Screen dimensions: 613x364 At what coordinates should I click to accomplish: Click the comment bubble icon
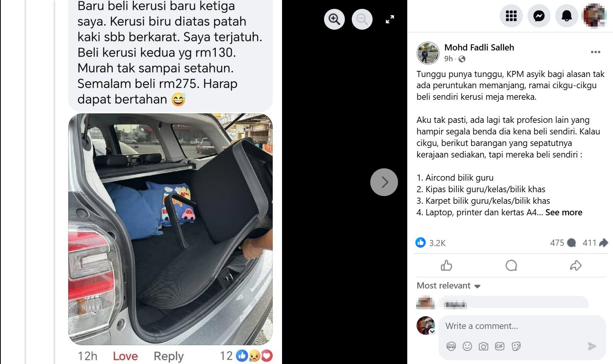tap(511, 265)
